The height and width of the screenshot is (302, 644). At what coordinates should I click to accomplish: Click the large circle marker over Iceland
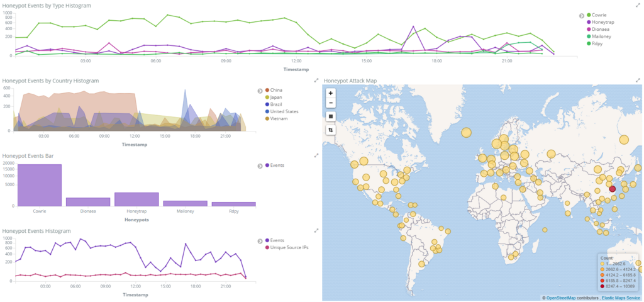[x=466, y=132]
